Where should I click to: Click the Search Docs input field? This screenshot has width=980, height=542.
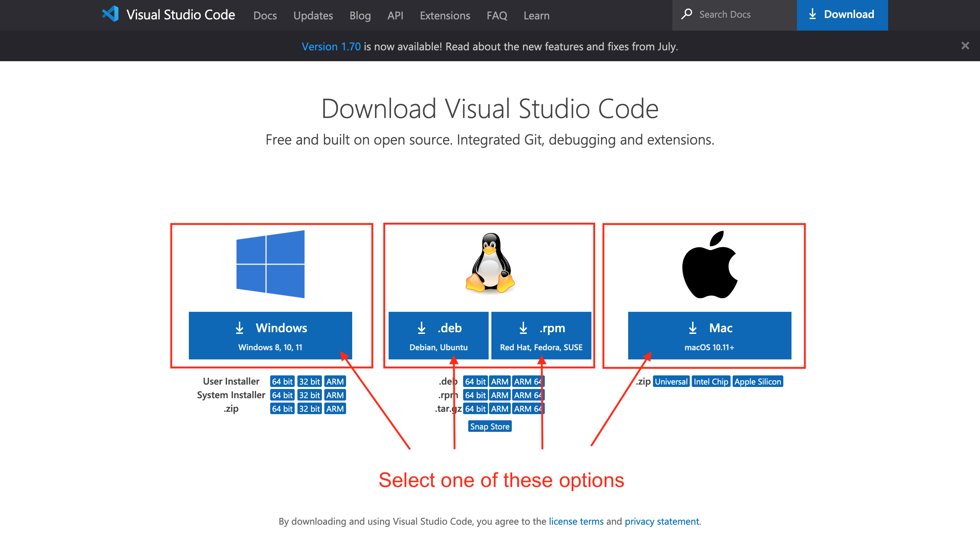coord(734,15)
